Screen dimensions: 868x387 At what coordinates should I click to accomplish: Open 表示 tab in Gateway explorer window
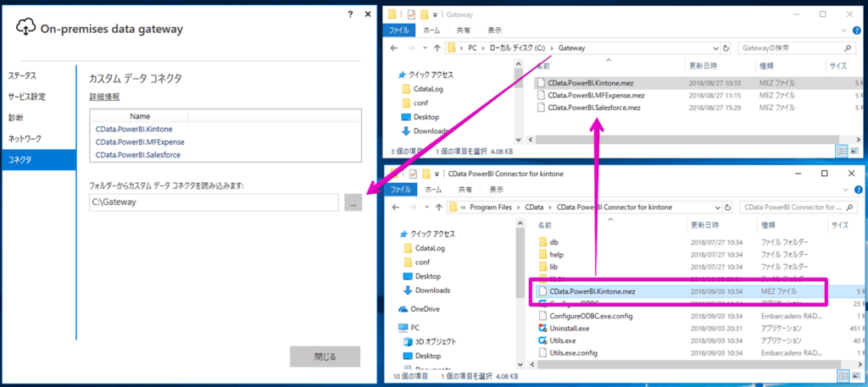[x=495, y=30]
